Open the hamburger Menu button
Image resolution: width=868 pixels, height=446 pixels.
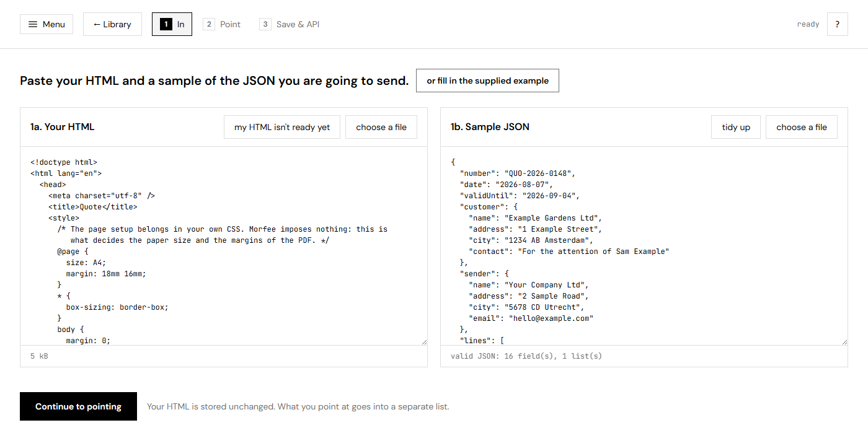tap(46, 24)
